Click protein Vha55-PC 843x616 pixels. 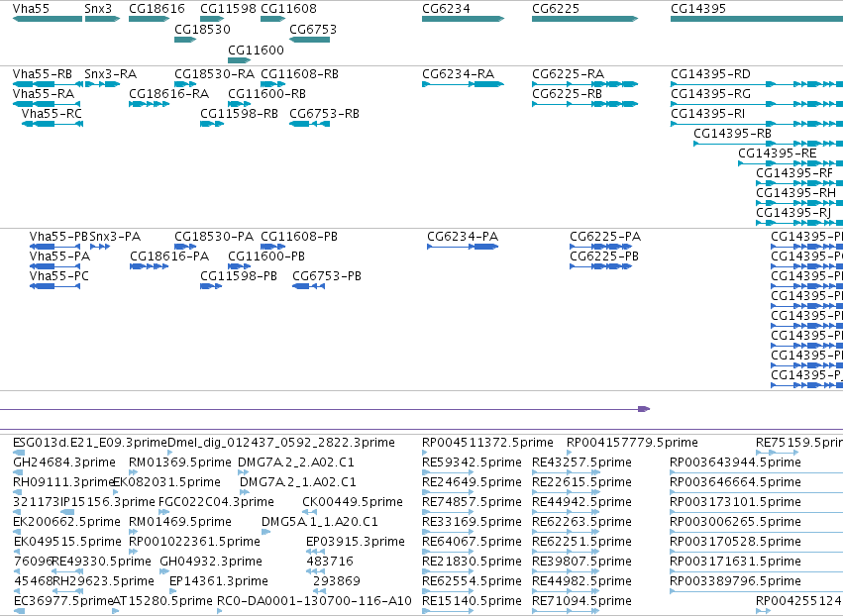(x=54, y=286)
